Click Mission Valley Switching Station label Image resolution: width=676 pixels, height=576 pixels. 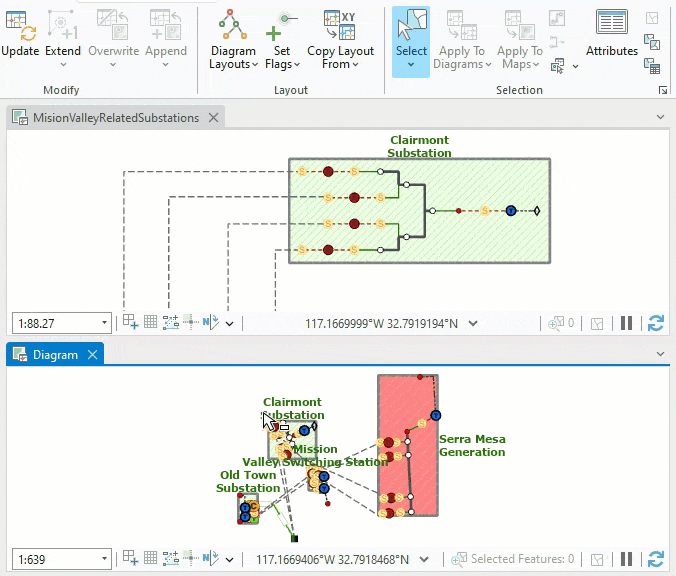pos(315,455)
